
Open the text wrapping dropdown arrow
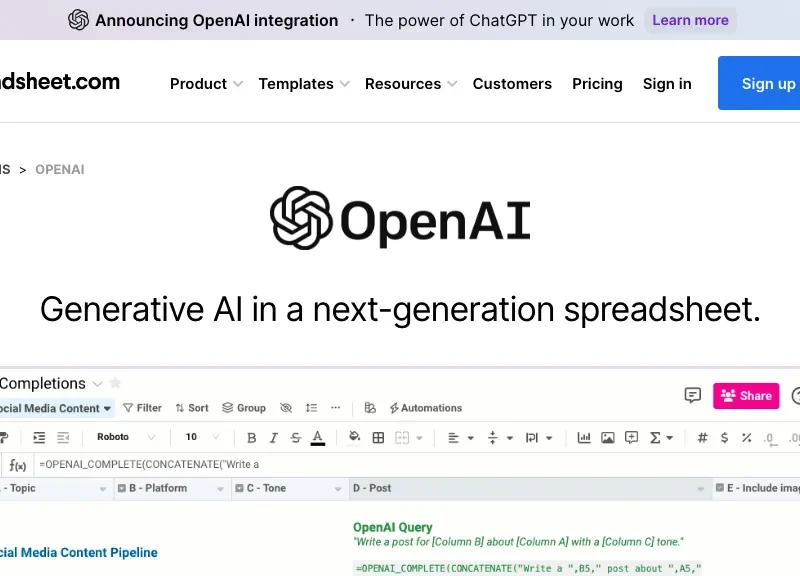point(549,438)
